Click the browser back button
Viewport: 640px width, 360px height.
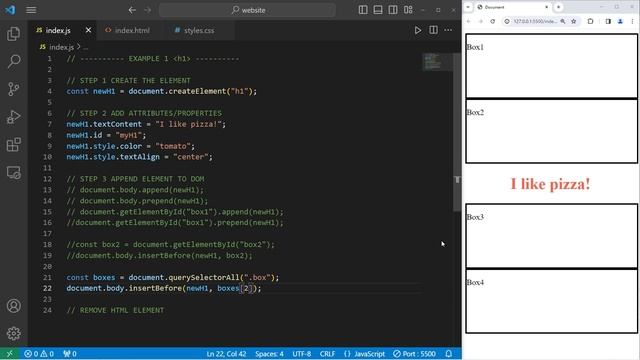coord(469,21)
